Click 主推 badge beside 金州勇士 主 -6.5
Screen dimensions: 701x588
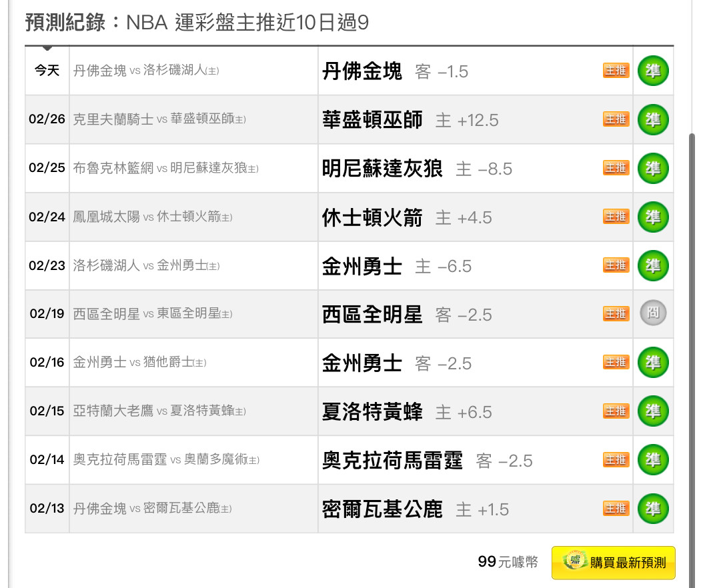(x=616, y=265)
